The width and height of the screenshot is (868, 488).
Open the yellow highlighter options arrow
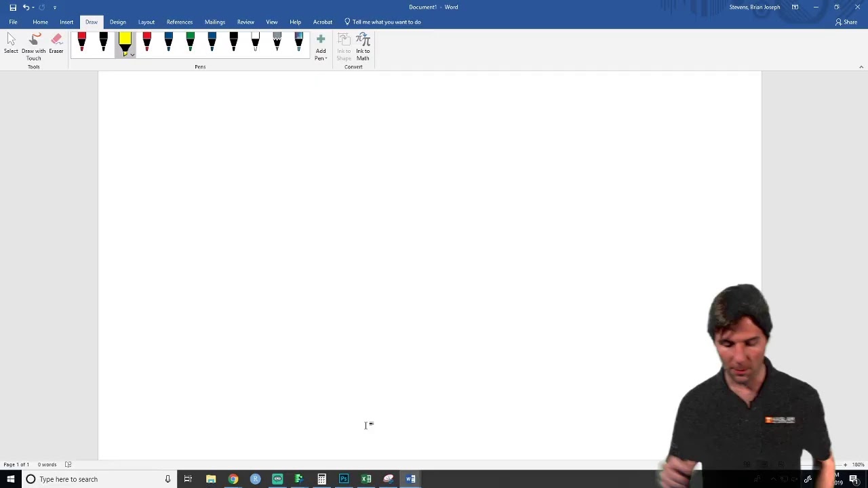tap(132, 54)
